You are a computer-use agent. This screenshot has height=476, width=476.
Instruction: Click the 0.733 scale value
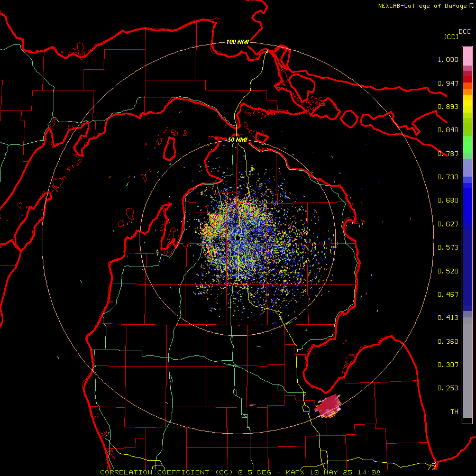[x=448, y=177]
